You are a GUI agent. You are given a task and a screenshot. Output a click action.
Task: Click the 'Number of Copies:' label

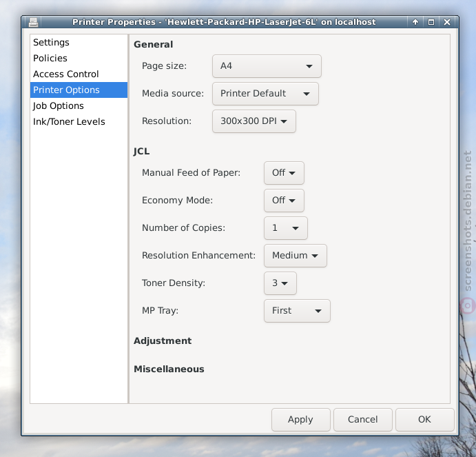pos(184,228)
